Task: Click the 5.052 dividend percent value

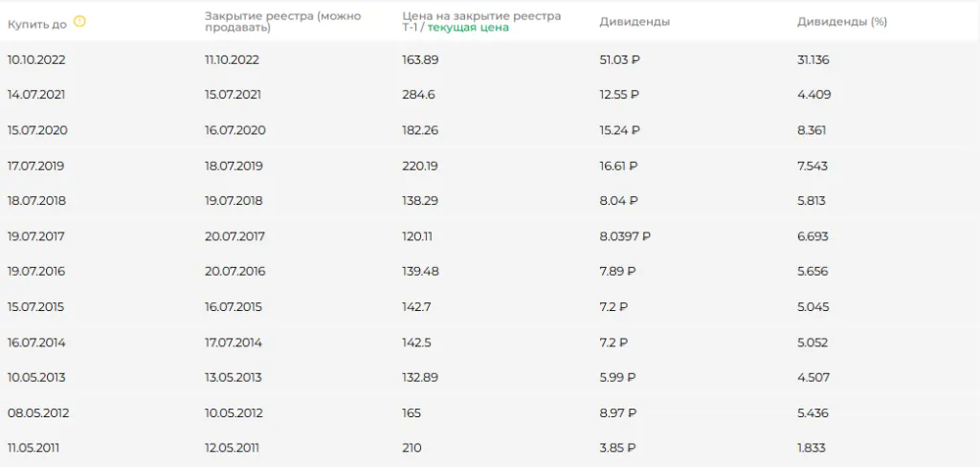Action: [813, 343]
